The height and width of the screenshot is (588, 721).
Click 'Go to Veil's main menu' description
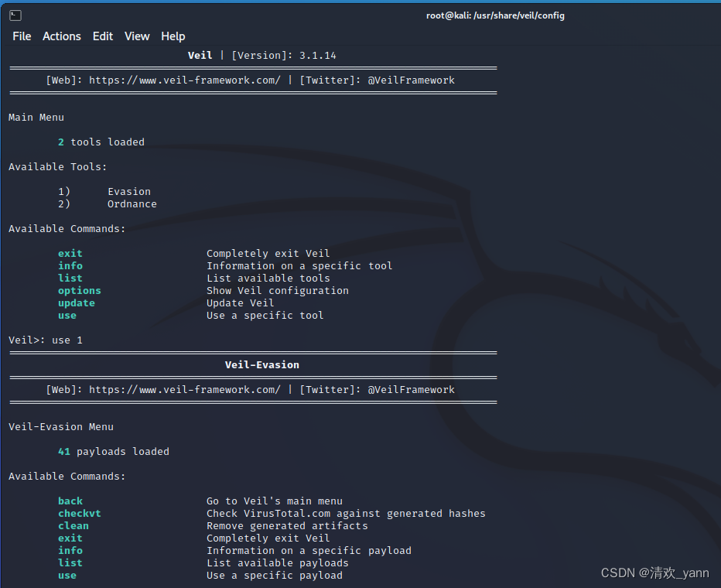click(x=275, y=501)
